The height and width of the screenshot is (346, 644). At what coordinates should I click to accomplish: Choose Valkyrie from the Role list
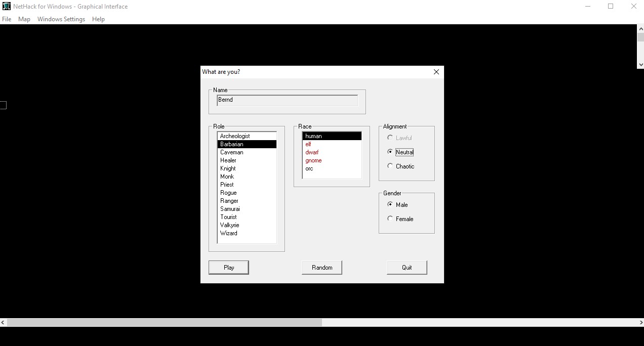point(230,225)
